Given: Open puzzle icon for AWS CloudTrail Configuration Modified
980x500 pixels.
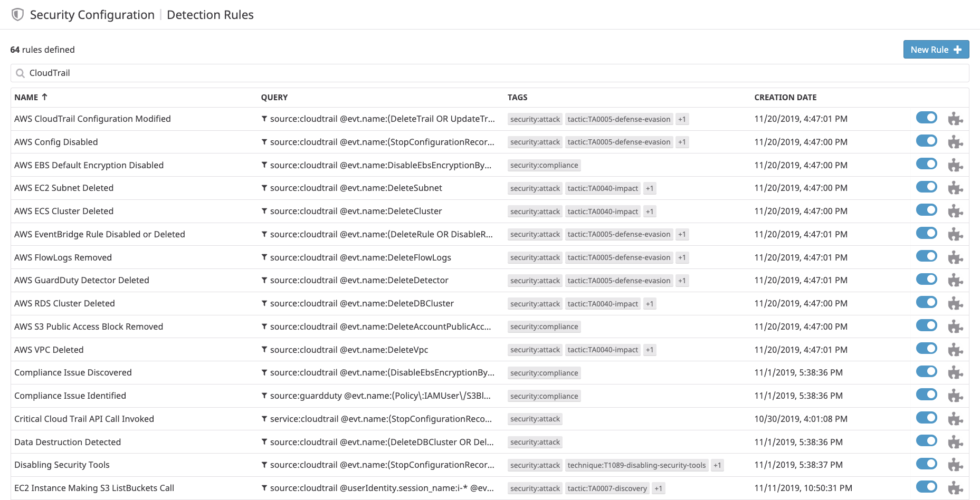Looking at the screenshot, I should pos(955,119).
